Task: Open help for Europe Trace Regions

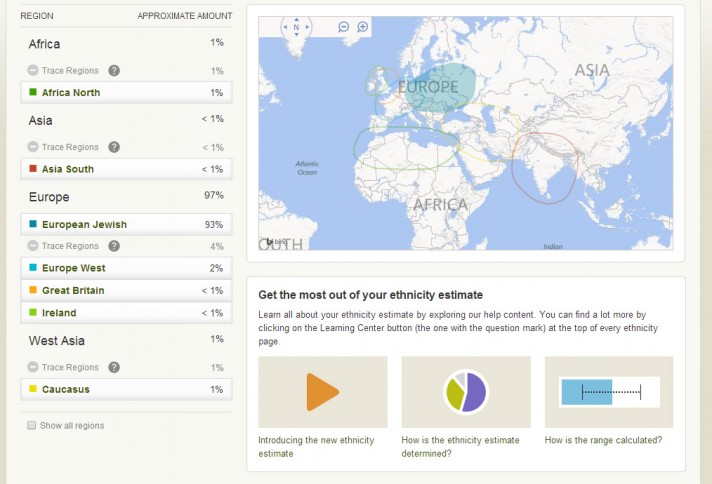Action: click(114, 246)
